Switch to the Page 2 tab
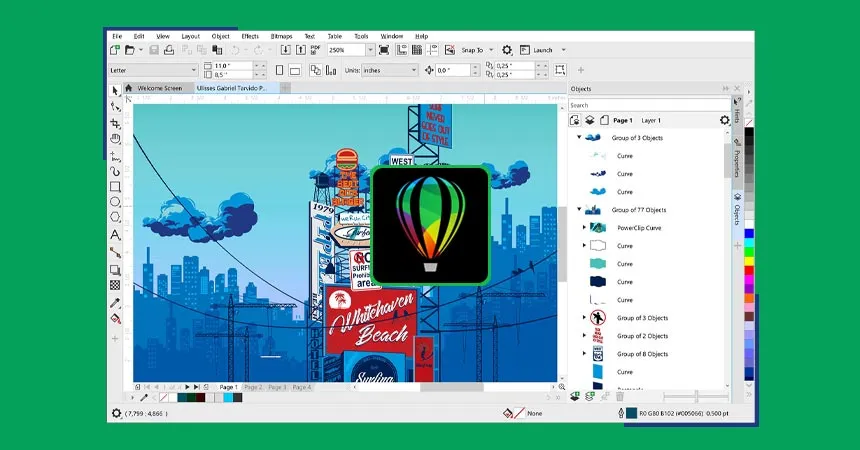The image size is (860, 450). [253, 387]
